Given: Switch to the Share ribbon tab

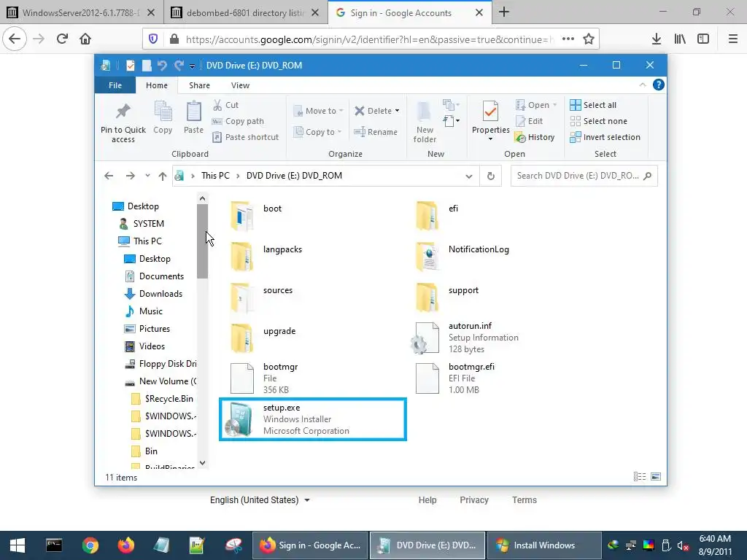Looking at the screenshot, I should [x=199, y=85].
